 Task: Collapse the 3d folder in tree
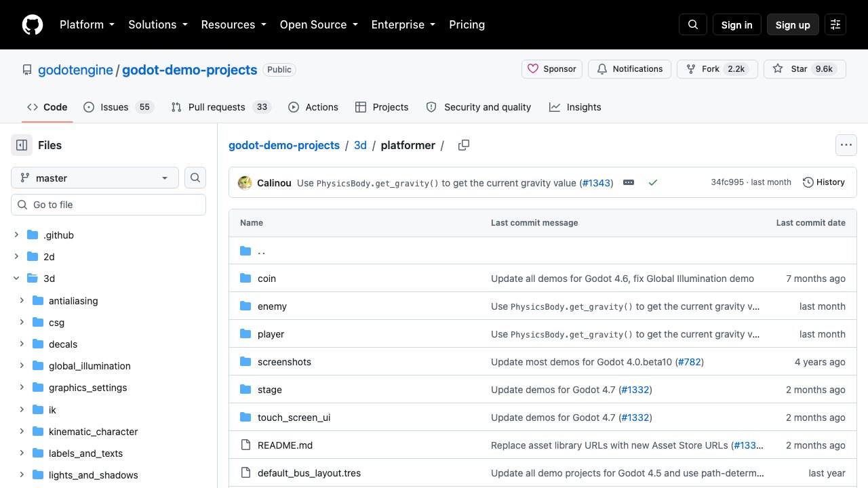[x=16, y=279]
